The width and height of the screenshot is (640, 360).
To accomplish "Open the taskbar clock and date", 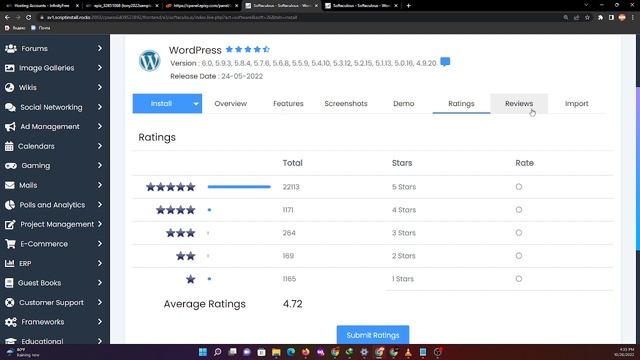I will point(624,352).
